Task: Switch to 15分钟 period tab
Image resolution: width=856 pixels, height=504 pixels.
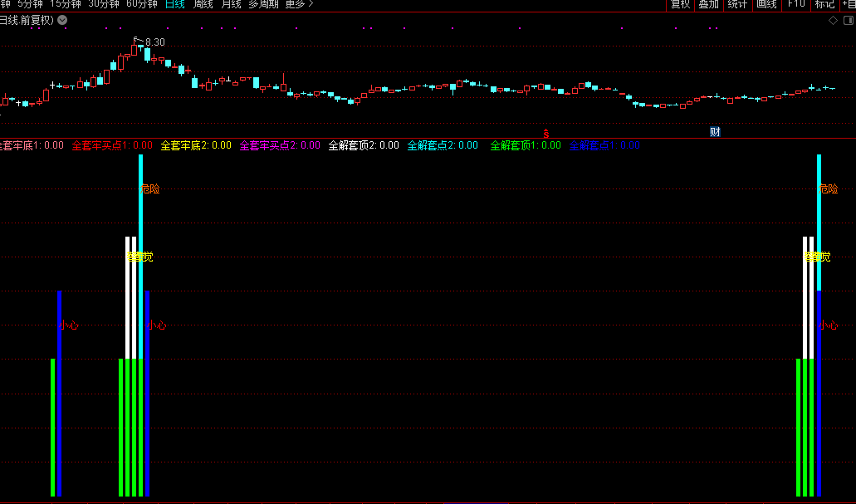Action: (x=65, y=4)
